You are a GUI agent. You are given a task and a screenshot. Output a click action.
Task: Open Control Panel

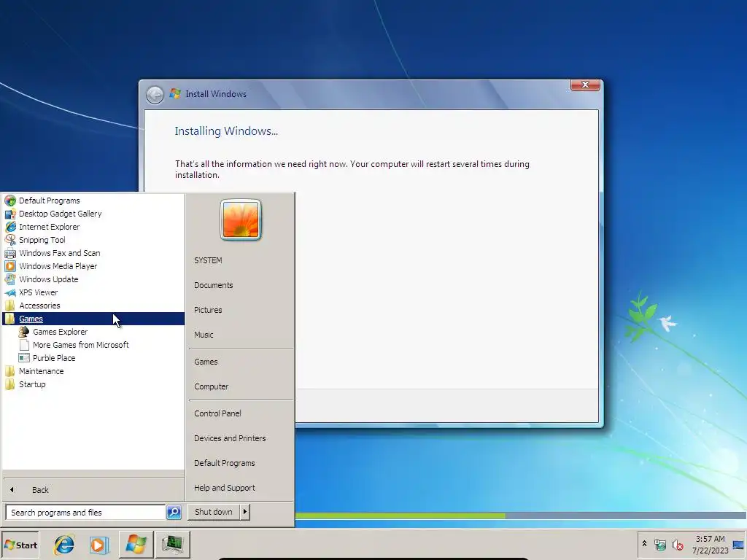pyautogui.click(x=217, y=413)
